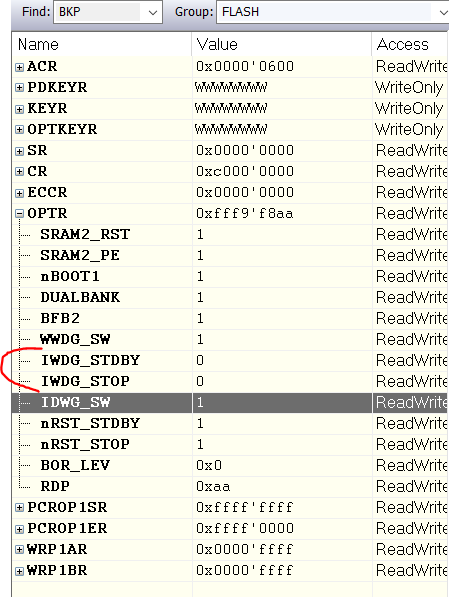Click PCROP1ER value 0xffff'0000

[245, 529]
